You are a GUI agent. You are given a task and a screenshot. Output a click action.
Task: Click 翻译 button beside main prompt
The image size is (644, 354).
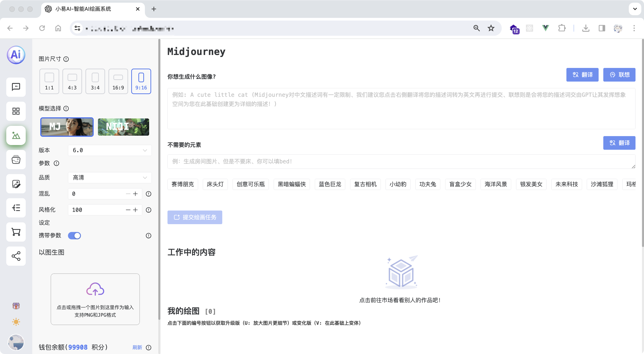[x=583, y=75]
